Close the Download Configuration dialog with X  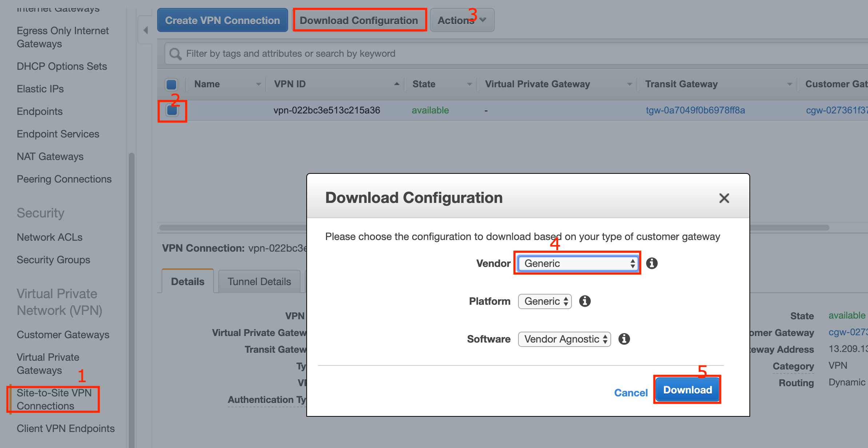(x=724, y=198)
